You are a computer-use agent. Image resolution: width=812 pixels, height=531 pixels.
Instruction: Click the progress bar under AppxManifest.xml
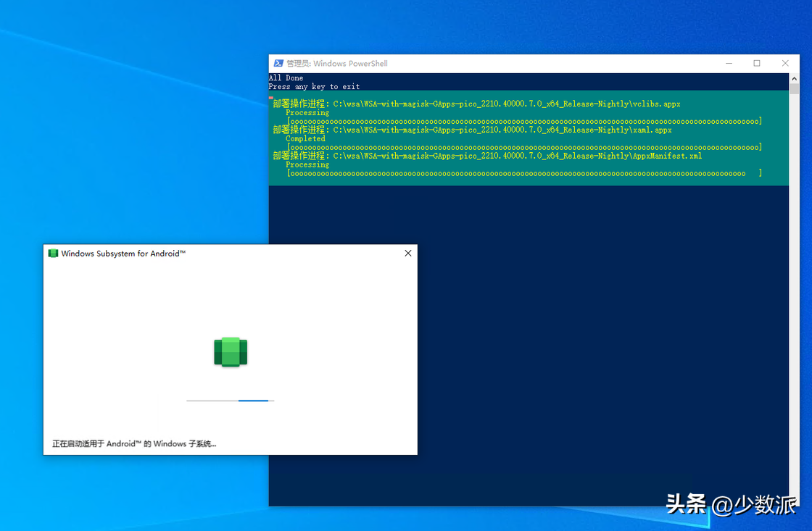click(x=523, y=174)
